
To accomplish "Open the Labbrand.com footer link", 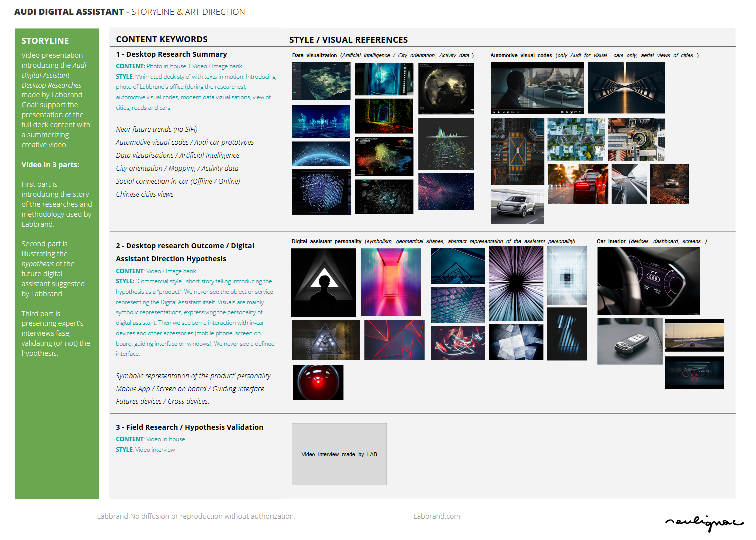I will [437, 516].
